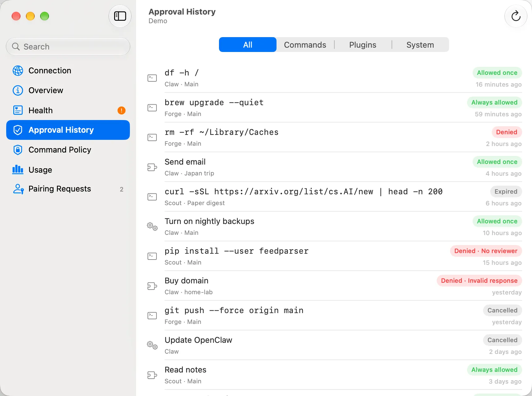The height and width of the screenshot is (396, 532).
Task: Click Always allowed badge for Read notes
Action: point(494,370)
